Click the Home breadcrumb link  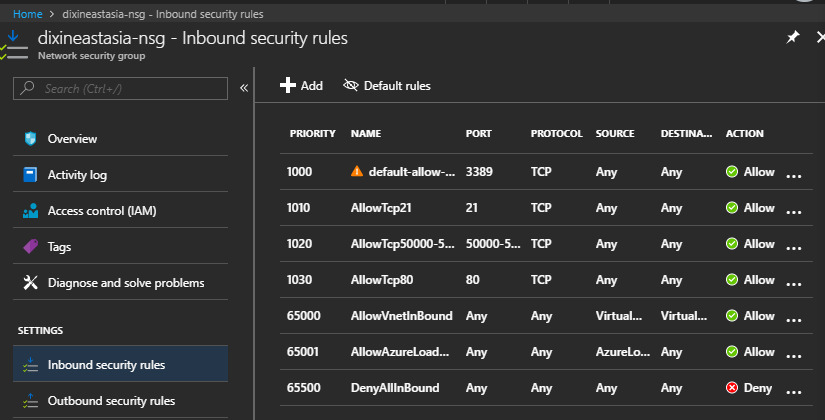point(27,14)
